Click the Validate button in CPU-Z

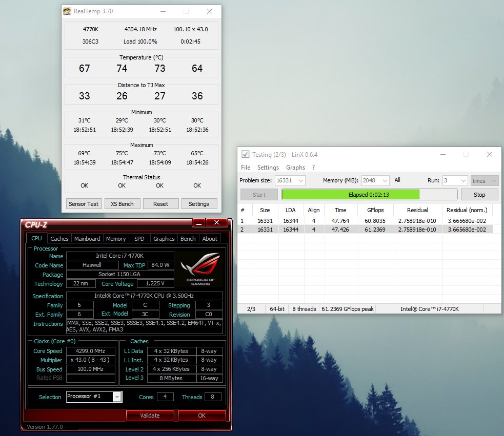[x=150, y=416]
